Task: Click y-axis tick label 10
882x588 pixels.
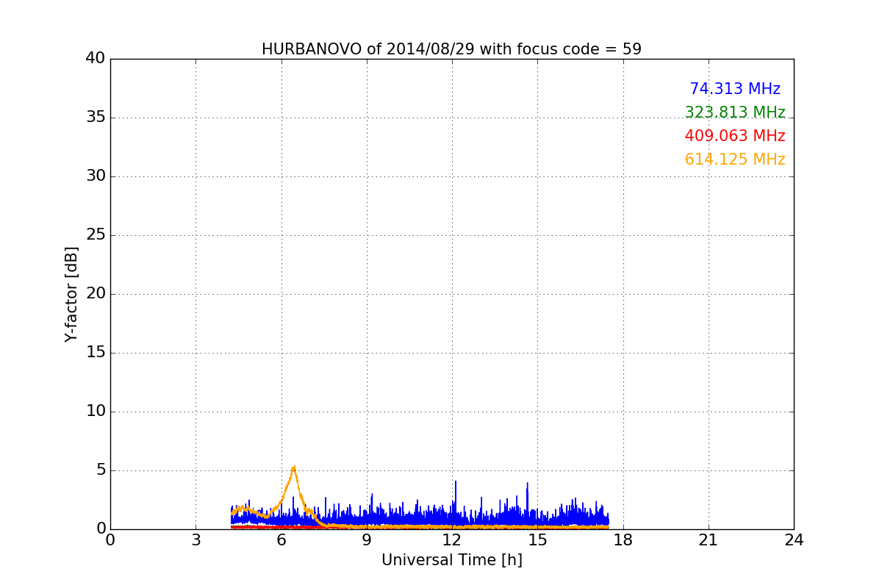Action: point(95,411)
